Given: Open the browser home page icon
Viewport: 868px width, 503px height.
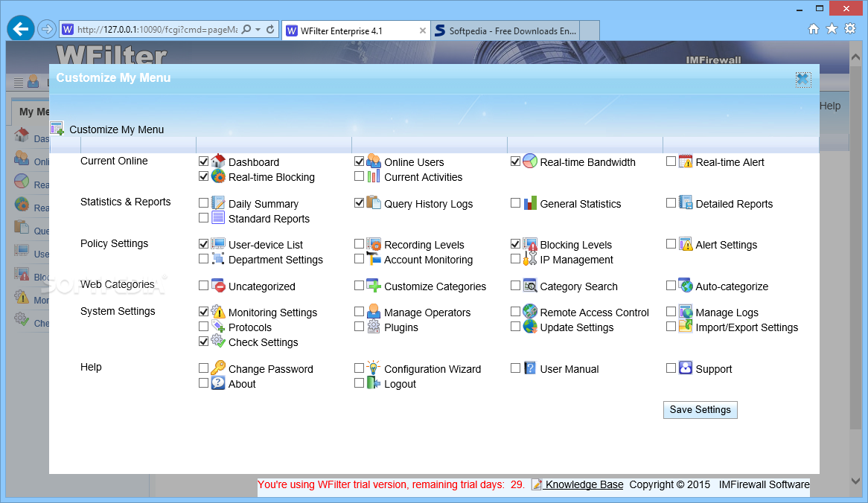Looking at the screenshot, I should tap(813, 29).
